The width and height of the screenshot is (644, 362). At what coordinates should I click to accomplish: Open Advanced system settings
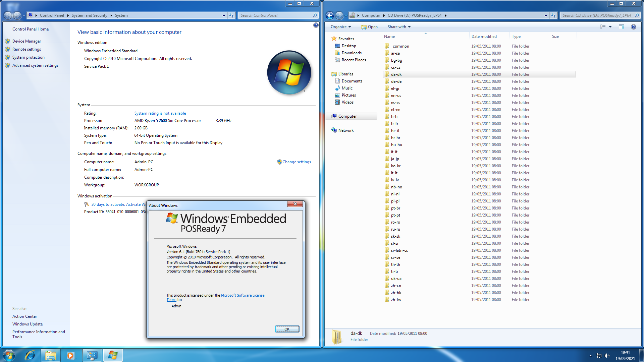(x=35, y=65)
